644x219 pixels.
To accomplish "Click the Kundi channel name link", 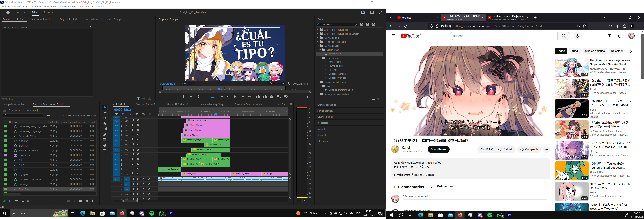I will pyautogui.click(x=406, y=148).
